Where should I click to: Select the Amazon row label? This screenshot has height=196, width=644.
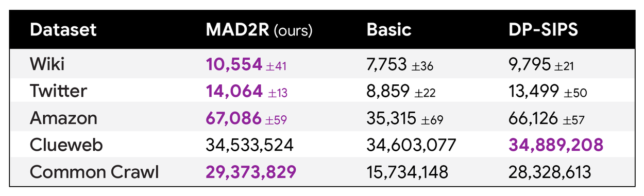coord(63,118)
